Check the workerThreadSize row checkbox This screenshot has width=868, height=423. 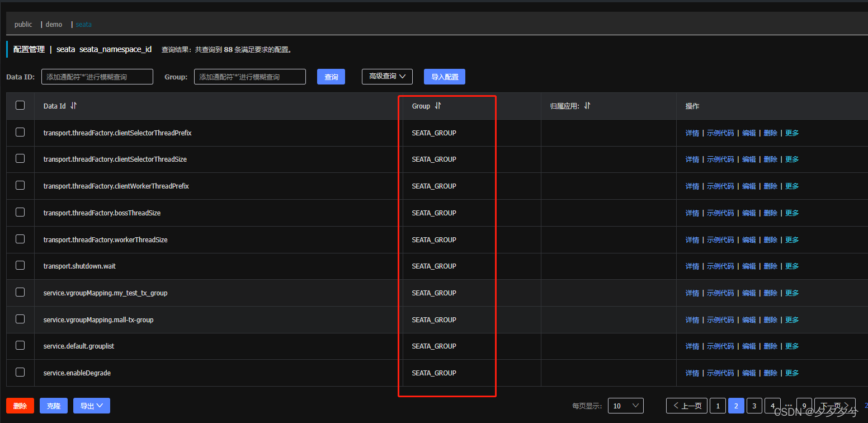pos(20,239)
